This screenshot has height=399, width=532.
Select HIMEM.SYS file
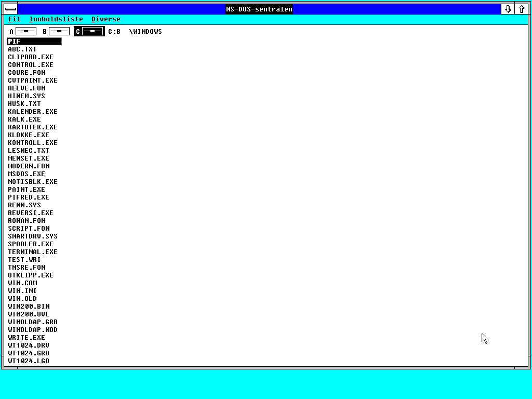pyautogui.click(x=26, y=96)
